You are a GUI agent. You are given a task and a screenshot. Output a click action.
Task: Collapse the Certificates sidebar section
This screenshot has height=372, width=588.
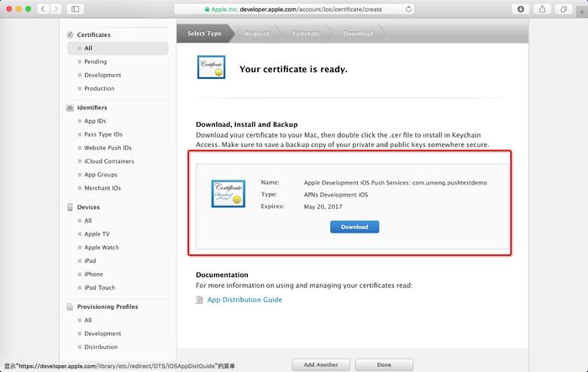click(92, 34)
